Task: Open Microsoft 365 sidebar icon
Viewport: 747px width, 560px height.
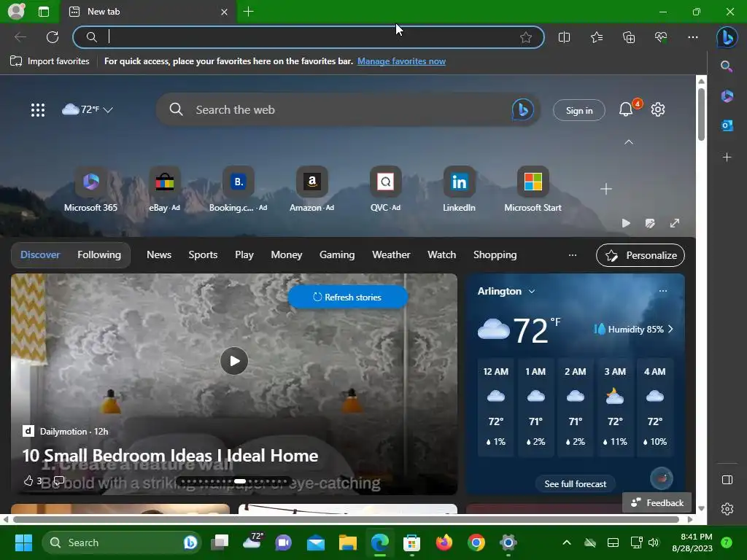Action: click(727, 96)
